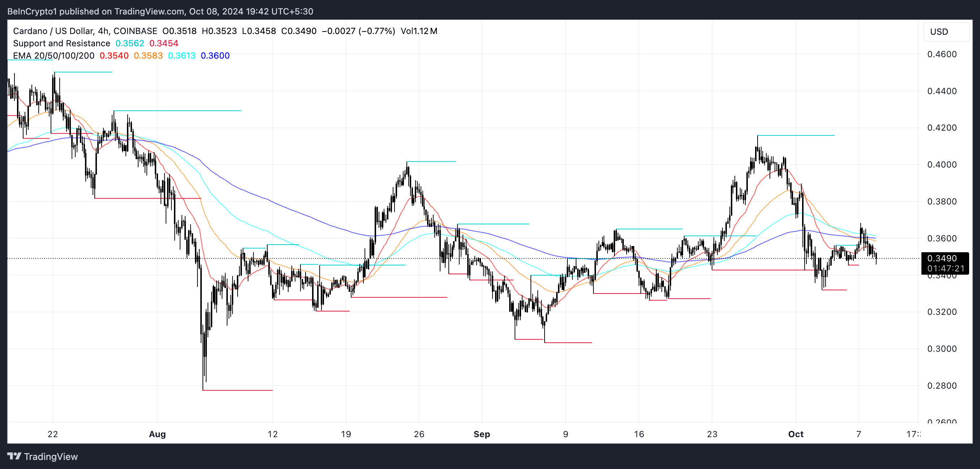Screen dimensions: 980x469
Task: Click the orange EMA 50 value 0.3583
Action: click(x=148, y=56)
